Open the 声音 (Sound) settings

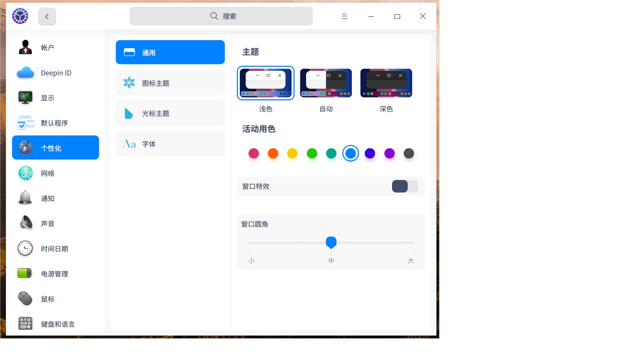point(47,223)
